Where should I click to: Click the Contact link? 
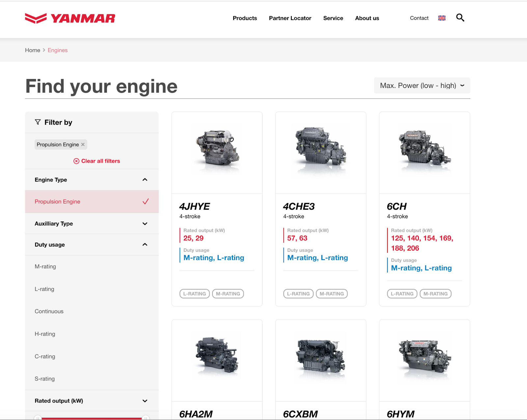click(x=419, y=18)
